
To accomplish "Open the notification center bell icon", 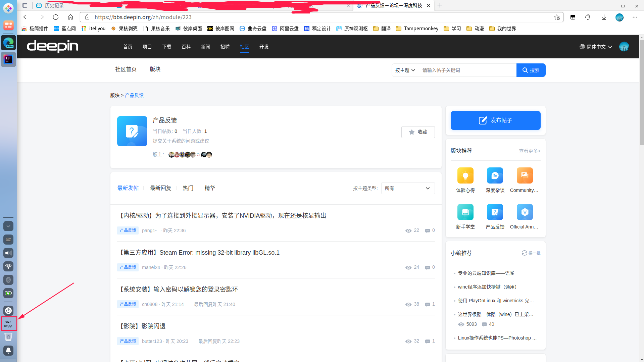I will (x=8, y=351).
